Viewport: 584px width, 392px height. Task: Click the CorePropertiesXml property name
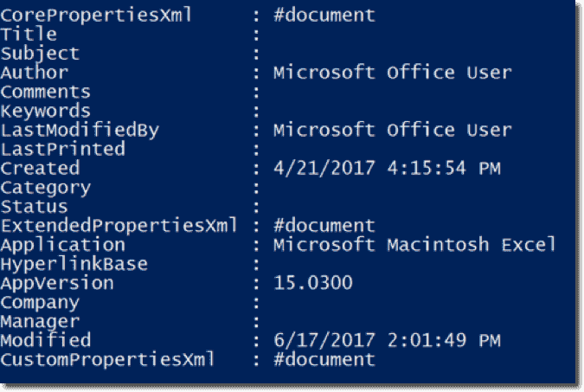click(96, 16)
